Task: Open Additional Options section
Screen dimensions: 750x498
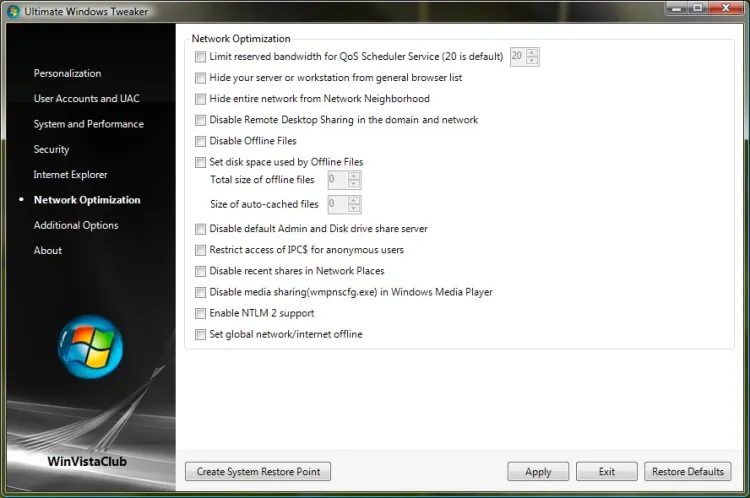Action: click(76, 225)
